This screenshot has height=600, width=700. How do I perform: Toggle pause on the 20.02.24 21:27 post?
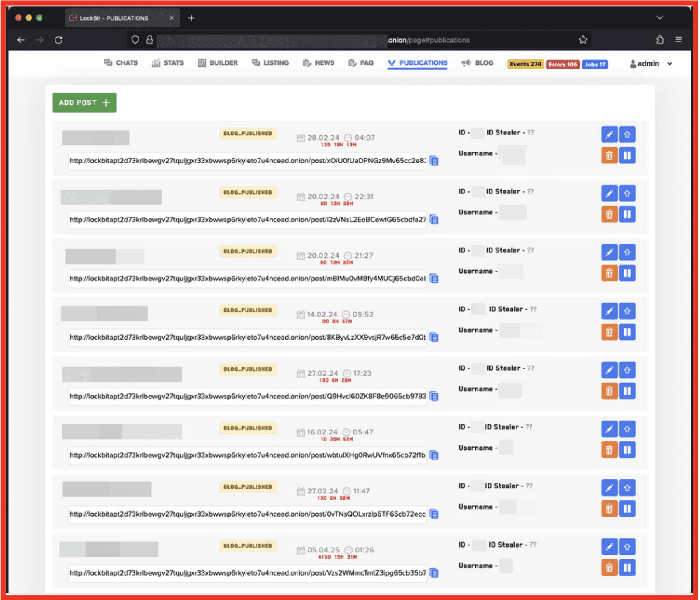pos(627,273)
